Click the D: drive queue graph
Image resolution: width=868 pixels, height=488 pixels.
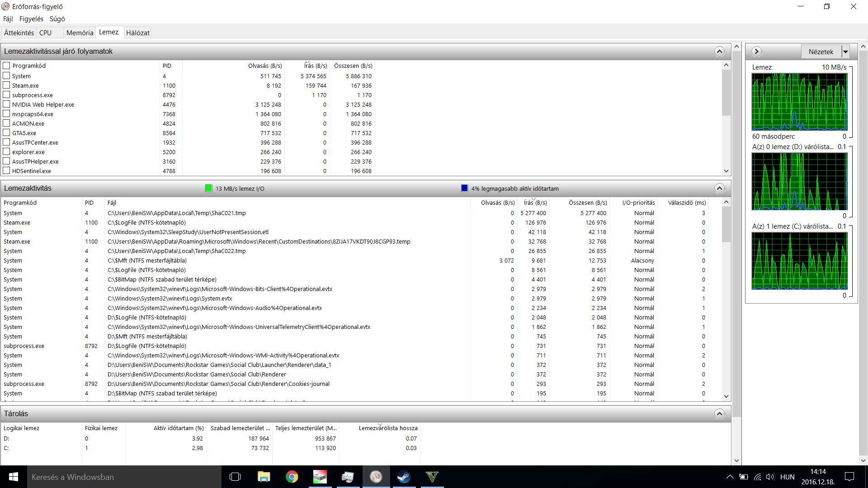[x=799, y=181]
